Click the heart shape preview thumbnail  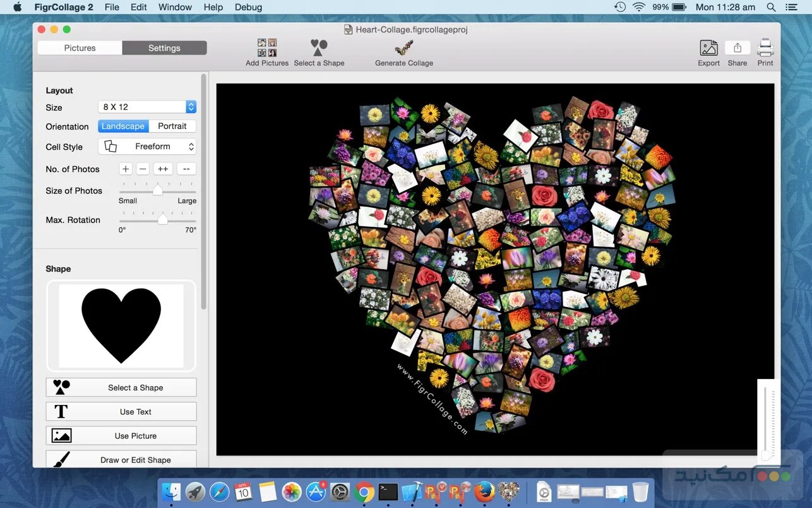[121, 325]
